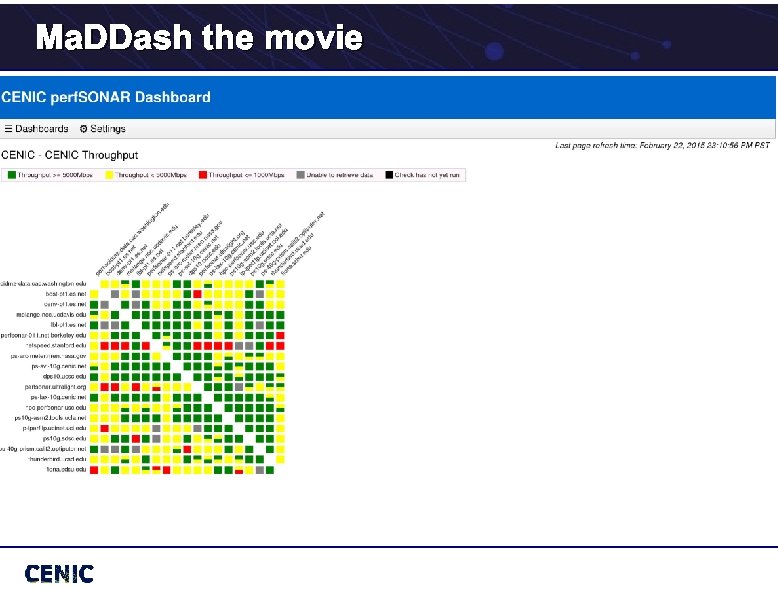Select the ps10g-wan2 ucla.net row label

[x=50, y=418]
